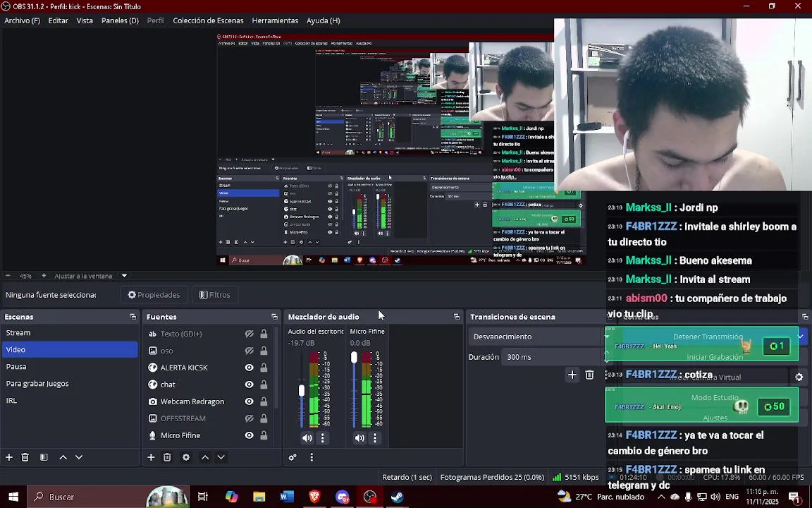
Task: Open the Archivo (F) menu
Action: [23, 20]
